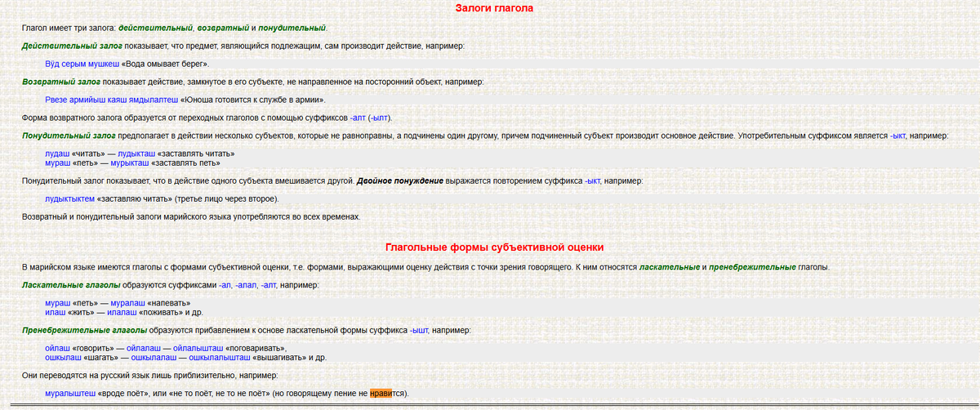Click the suffixes «-ал, -алал, -алт»
Screen dimensions: 980x410
(x=247, y=285)
